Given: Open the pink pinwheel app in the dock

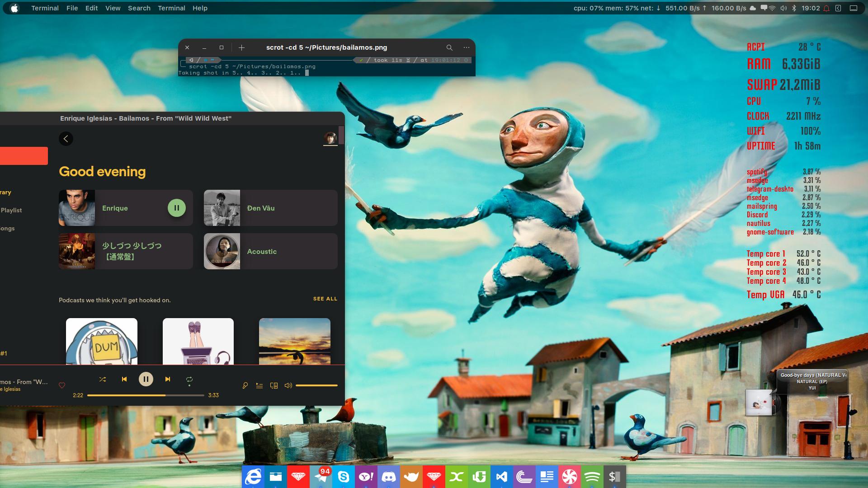Looking at the screenshot, I should pos(570,477).
